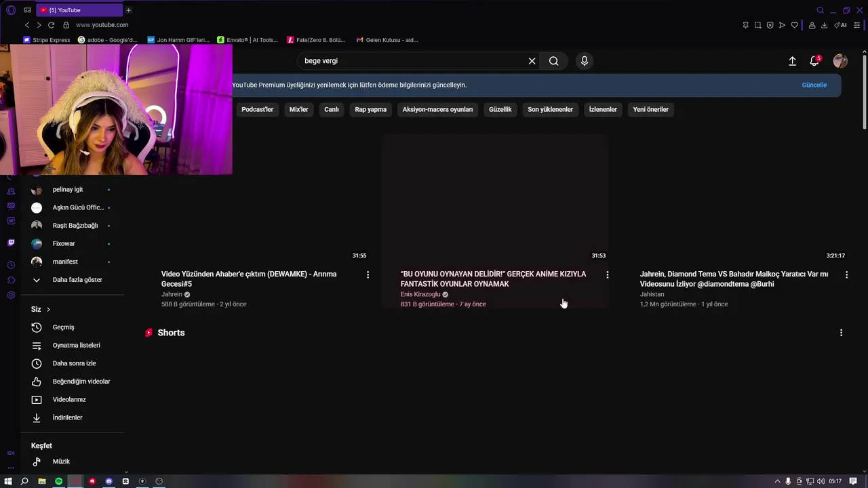Open the AI button in browser toolbar
Image resolution: width=868 pixels, height=488 pixels.
pyautogui.click(x=840, y=25)
